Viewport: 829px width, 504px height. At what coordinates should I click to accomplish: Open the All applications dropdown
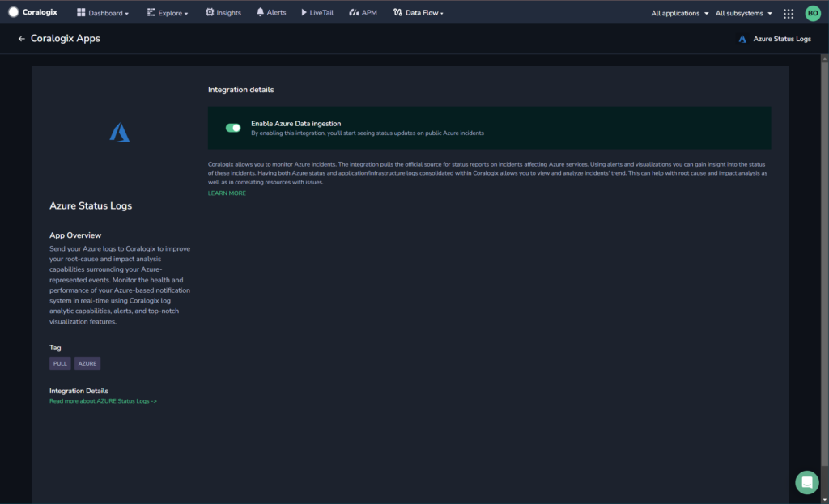(680, 13)
